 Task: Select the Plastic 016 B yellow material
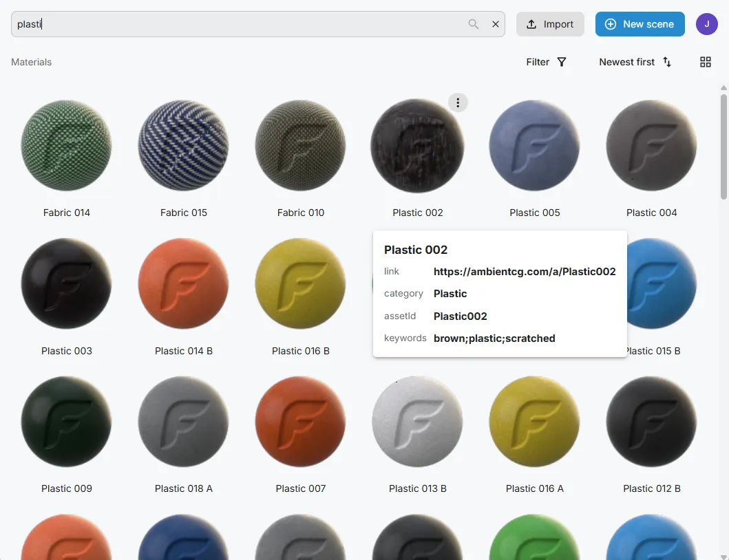(301, 283)
